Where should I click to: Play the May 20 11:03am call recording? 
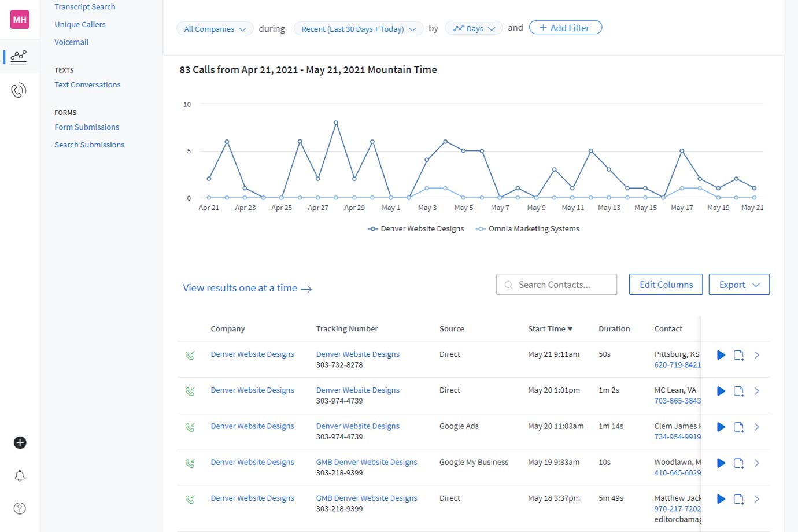[721, 427]
